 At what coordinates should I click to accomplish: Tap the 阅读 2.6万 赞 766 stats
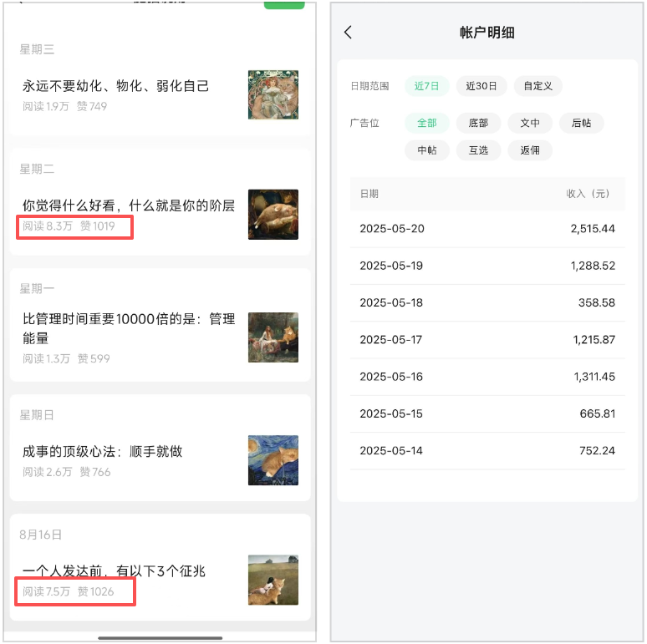(x=66, y=472)
